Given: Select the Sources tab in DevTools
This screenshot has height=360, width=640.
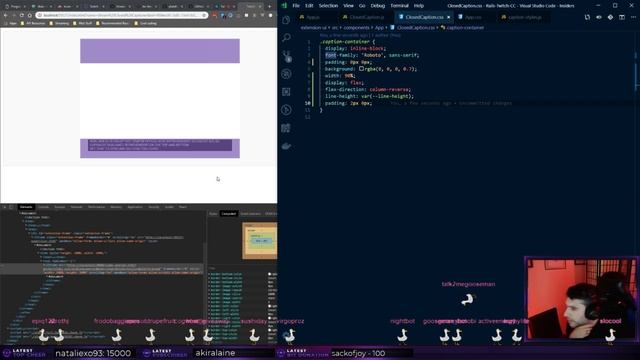Looking at the screenshot, I should pos(60,207).
